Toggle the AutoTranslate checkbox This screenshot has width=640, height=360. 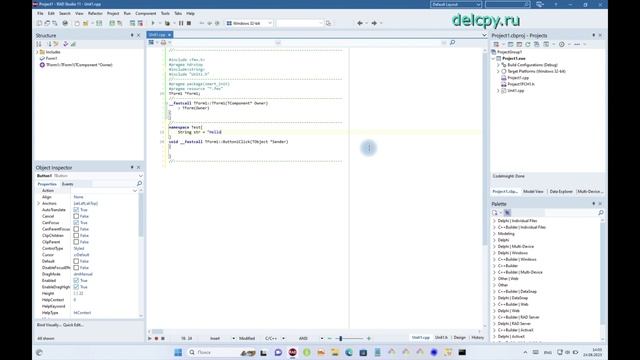point(76,209)
